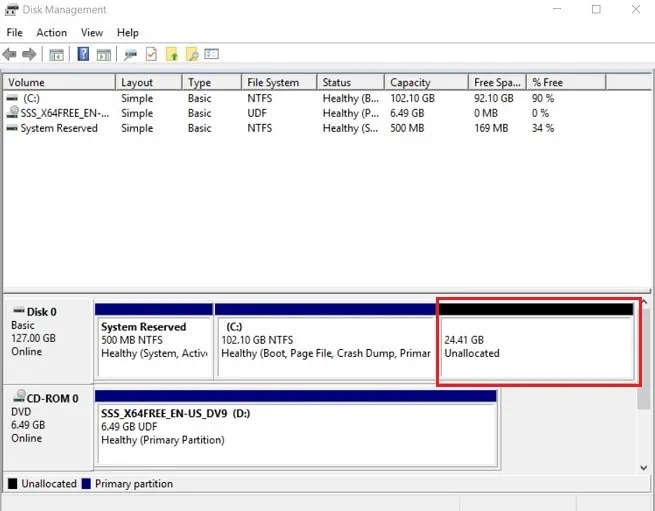The height and width of the screenshot is (511, 655).
Task: Click Show/Hide Console Tree toolbar icon
Action: click(57, 54)
